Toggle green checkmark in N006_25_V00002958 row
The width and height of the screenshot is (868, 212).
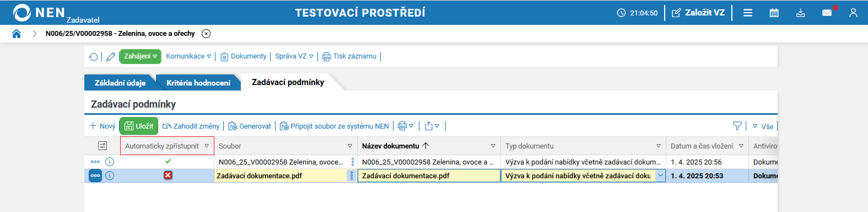[x=168, y=161]
